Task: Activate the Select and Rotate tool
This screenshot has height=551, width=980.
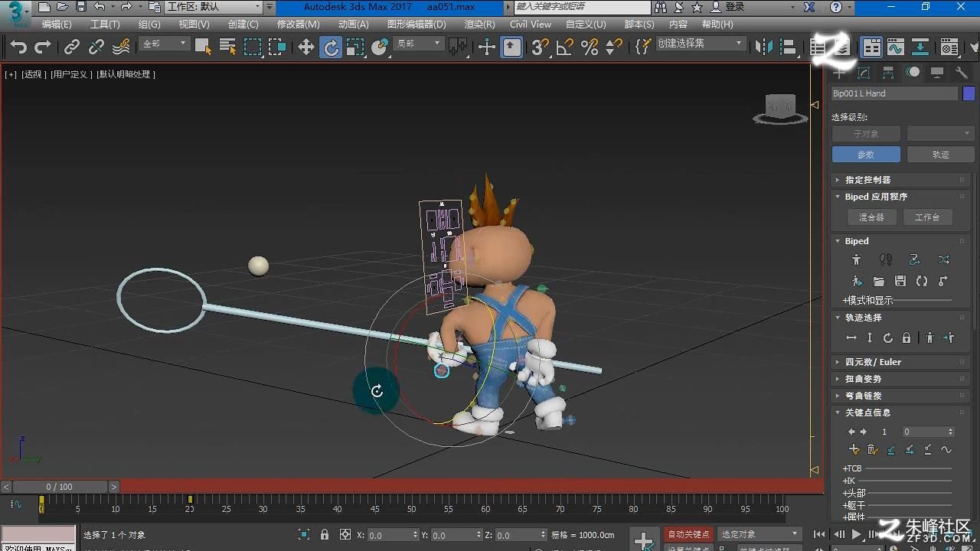Action: (x=331, y=47)
